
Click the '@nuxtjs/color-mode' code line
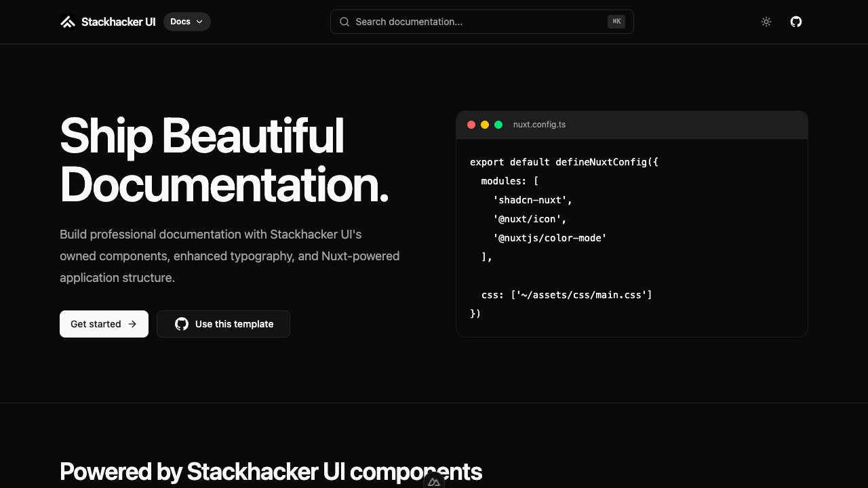coord(549,238)
